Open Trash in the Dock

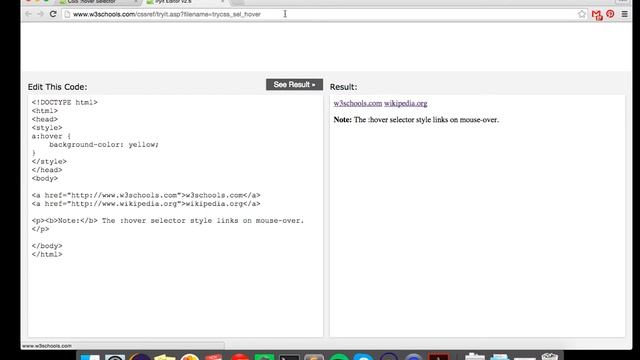549,357
